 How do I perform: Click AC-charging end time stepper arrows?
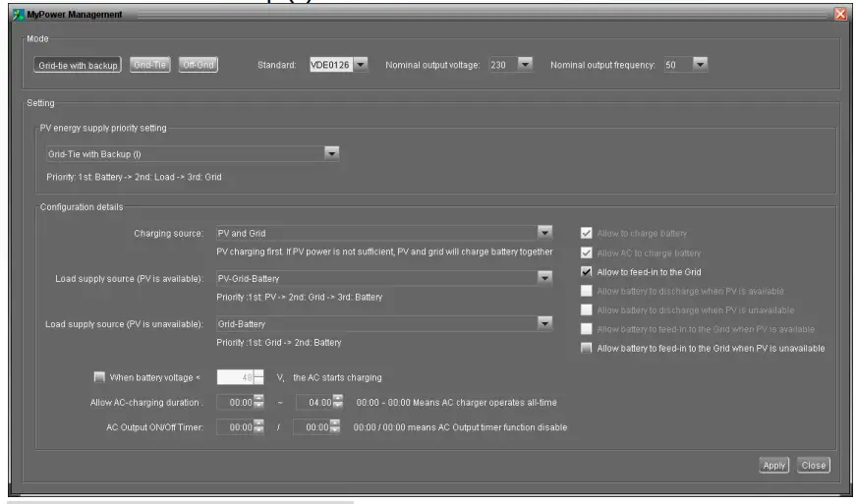tap(338, 402)
